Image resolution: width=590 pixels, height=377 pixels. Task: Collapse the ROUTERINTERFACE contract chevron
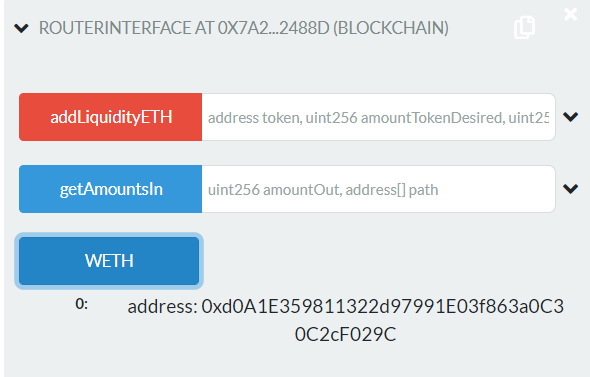tap(21, 28)
